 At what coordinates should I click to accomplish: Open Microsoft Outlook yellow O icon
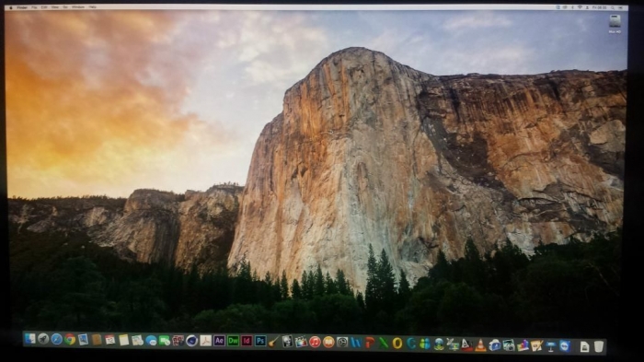tap(397, 343)
